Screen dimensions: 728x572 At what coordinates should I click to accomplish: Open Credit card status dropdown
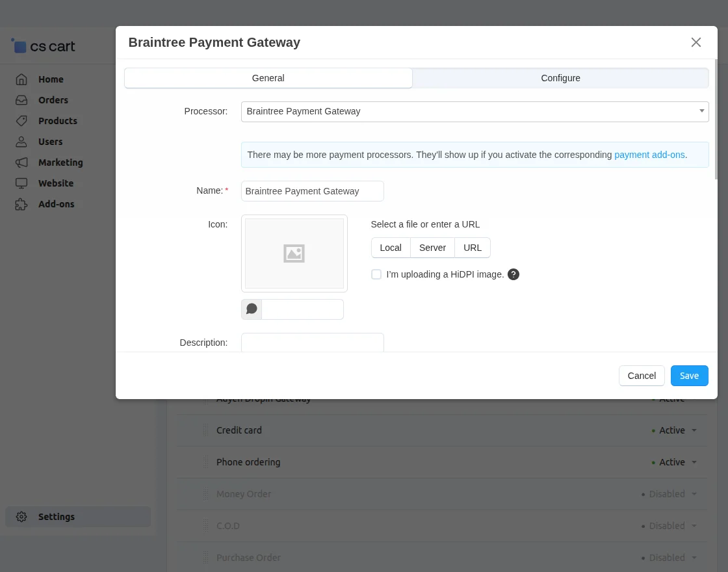(674, 430)
